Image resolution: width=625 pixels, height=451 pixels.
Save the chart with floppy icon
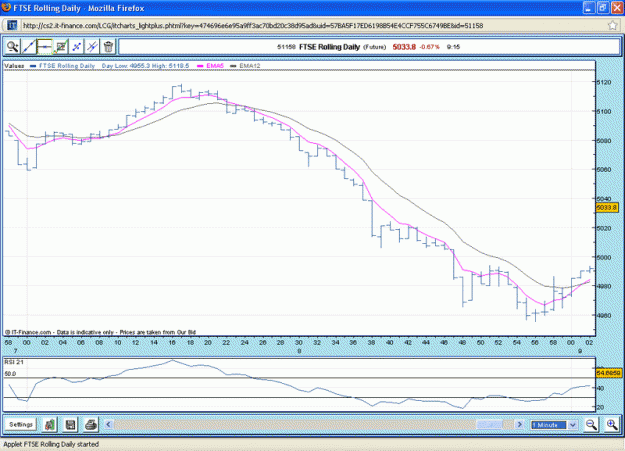click(x=70, y=424)
